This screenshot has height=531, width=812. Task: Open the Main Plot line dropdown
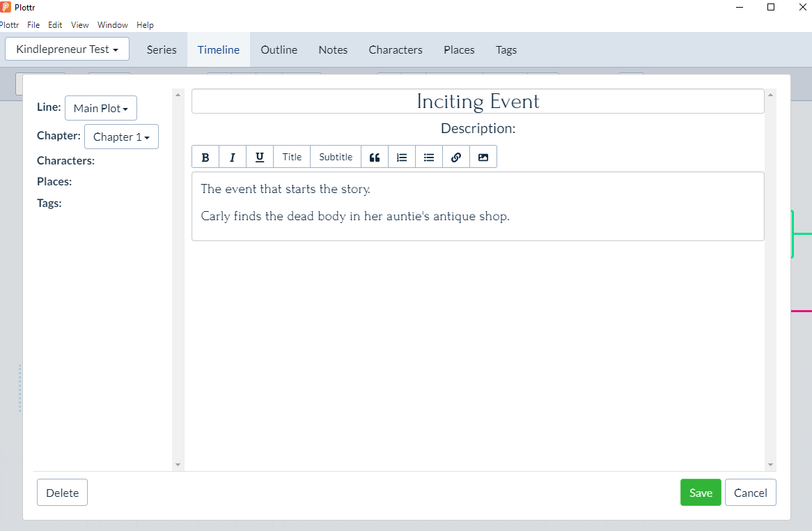pyautogui.click(x=100, y=108)
